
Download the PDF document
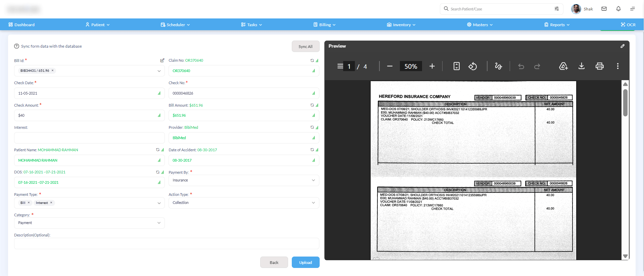pyautogui.click(x=582, y=66)
